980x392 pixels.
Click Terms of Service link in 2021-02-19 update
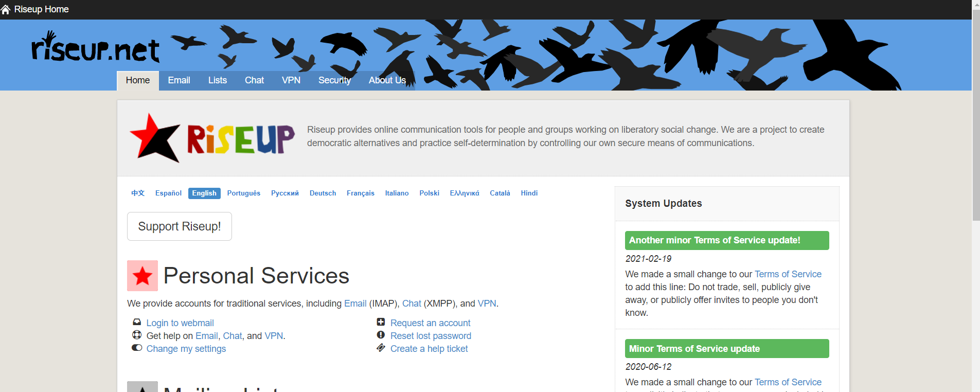pos(788,274)
